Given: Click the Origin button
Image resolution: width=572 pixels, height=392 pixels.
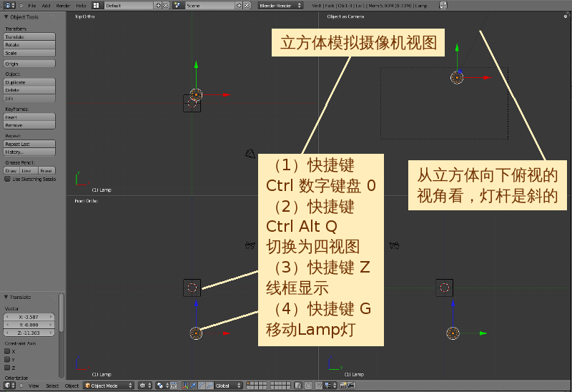Looking at the screenshot, I should click(x=29, y=64).
